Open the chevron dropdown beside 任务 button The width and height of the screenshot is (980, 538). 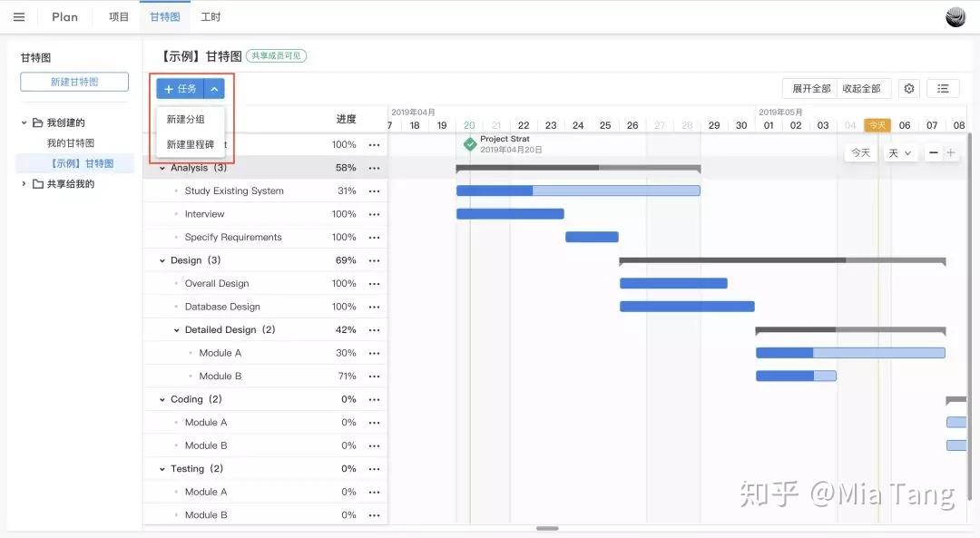click(214, 88)
